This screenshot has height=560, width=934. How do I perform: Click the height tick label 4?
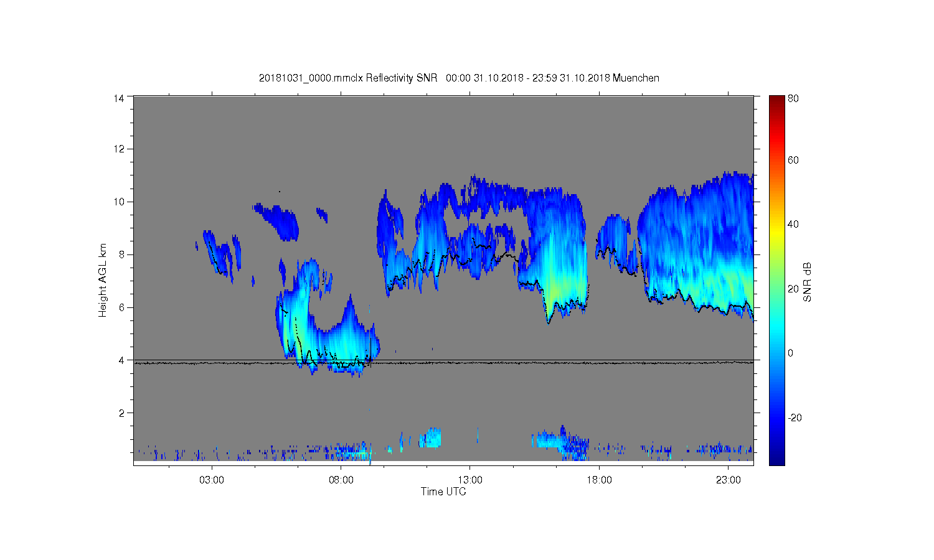pos(121,360)
